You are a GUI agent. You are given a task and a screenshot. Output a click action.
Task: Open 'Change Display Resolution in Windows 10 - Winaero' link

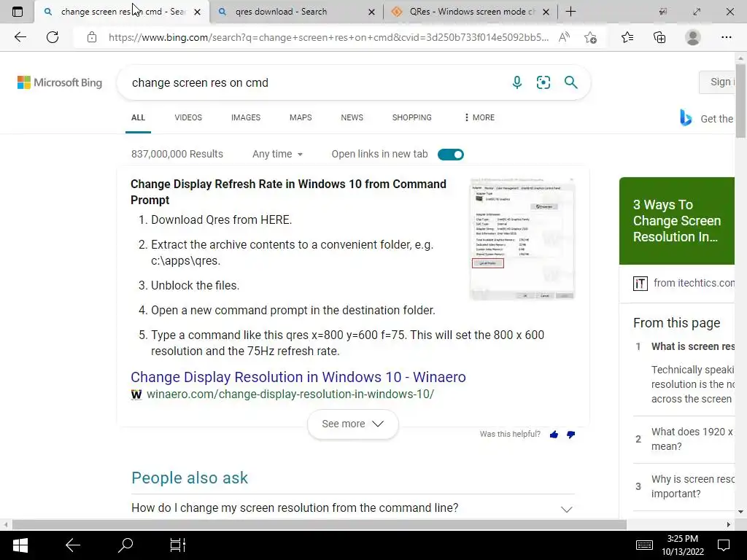pyautogui.click(x=298, y=377)
